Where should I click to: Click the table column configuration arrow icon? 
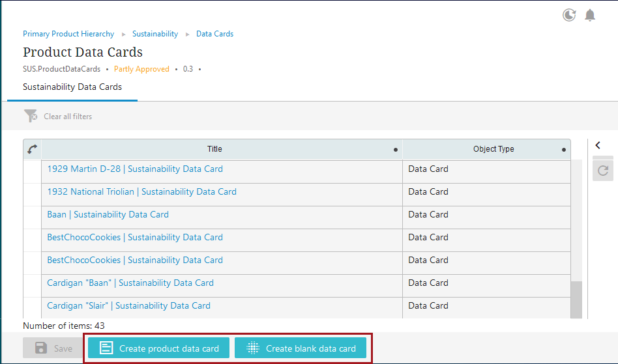pyautogui.click(x=32, y=149)
